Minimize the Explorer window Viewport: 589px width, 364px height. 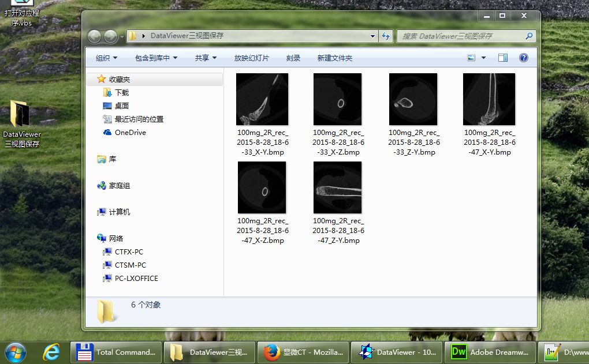[487, 16]
